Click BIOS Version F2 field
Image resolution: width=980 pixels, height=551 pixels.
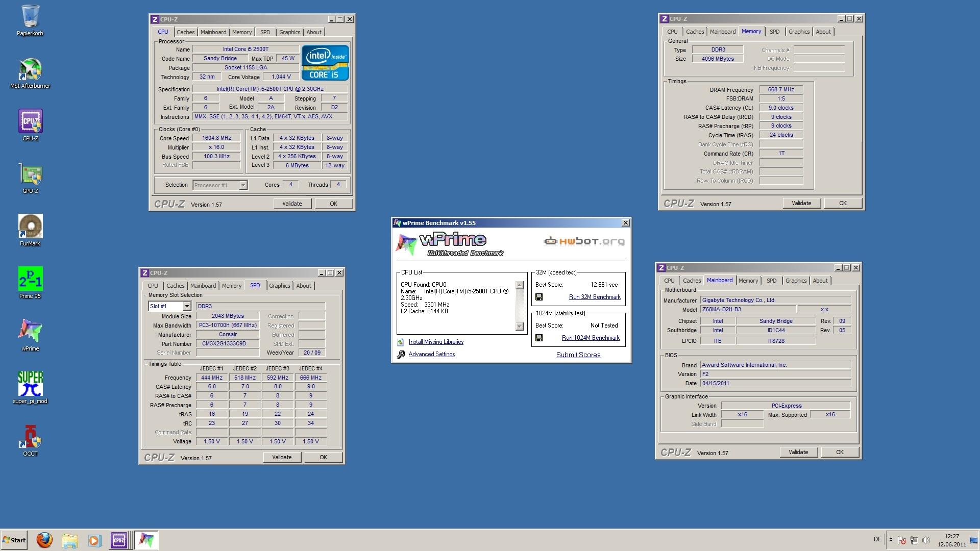point(775,374)
